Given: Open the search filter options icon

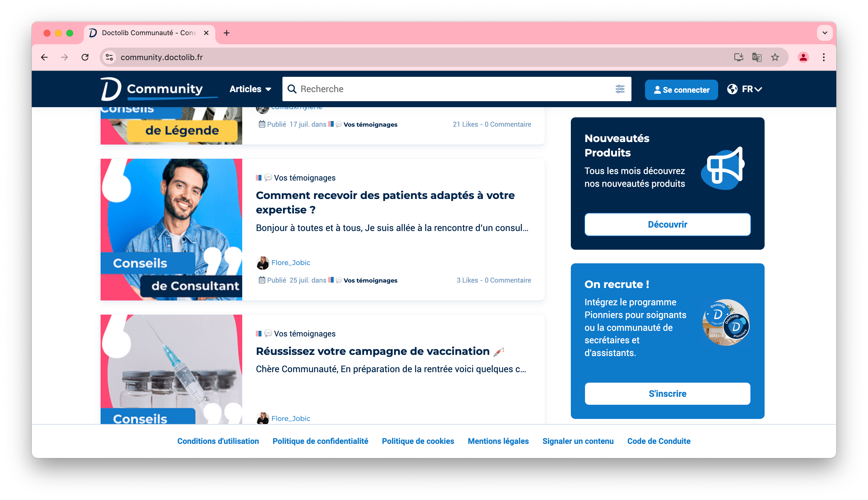Looking at the screenshot, I should click(620, 89).
